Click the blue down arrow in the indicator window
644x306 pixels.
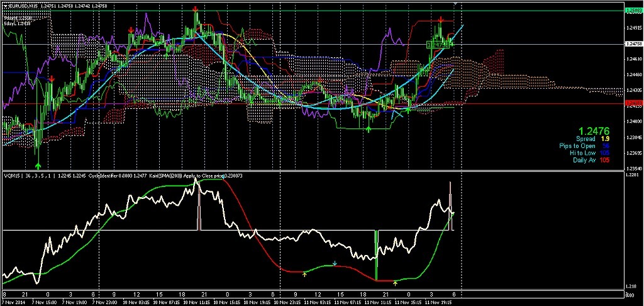click(335, 263)
